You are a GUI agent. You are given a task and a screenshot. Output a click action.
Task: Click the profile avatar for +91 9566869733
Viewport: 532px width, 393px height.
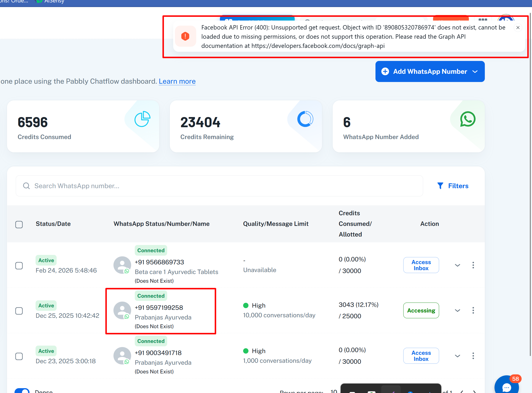[122, 265]
